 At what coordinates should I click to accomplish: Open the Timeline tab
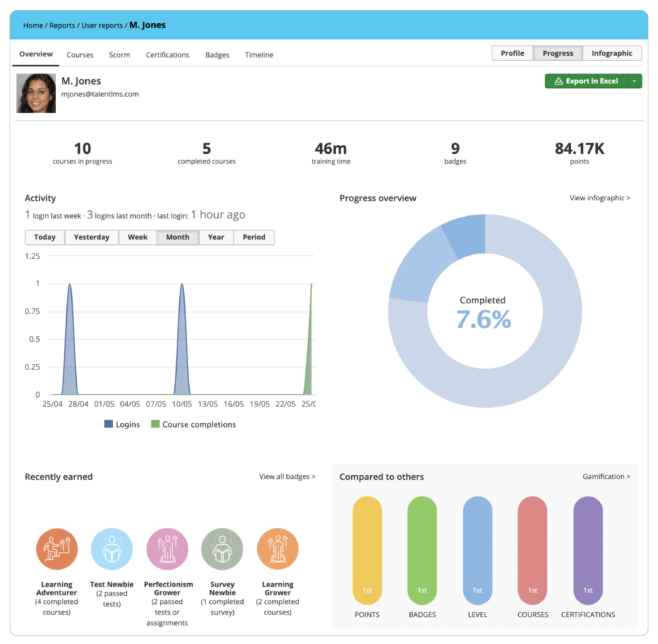(x=259, y=55)
